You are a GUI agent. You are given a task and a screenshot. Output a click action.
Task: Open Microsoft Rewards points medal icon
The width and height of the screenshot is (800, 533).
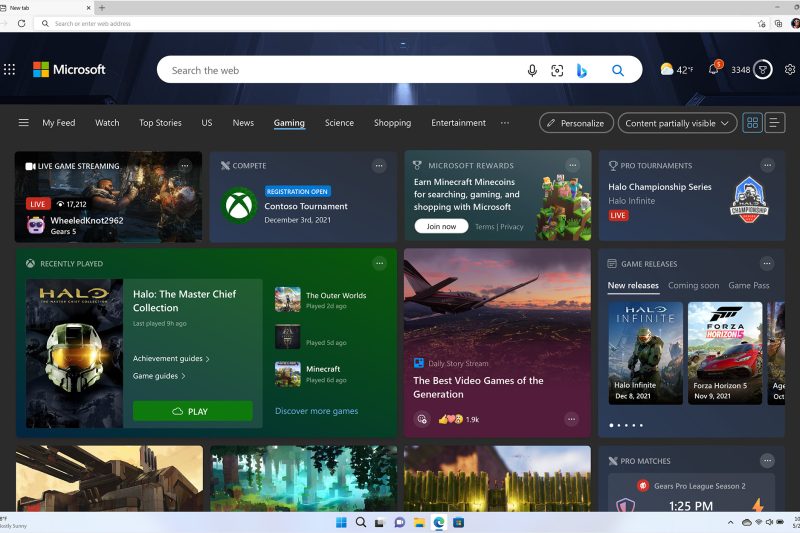(763, 69)
